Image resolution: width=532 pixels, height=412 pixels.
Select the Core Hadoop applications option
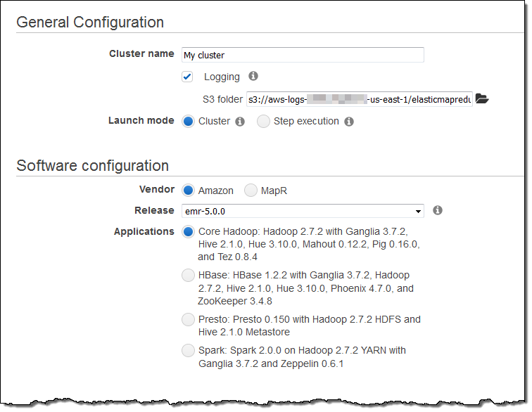(x=188, y=231)
